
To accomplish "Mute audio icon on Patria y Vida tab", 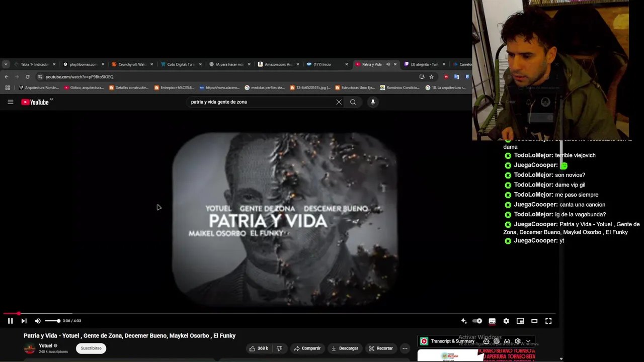I will [388, 64].
